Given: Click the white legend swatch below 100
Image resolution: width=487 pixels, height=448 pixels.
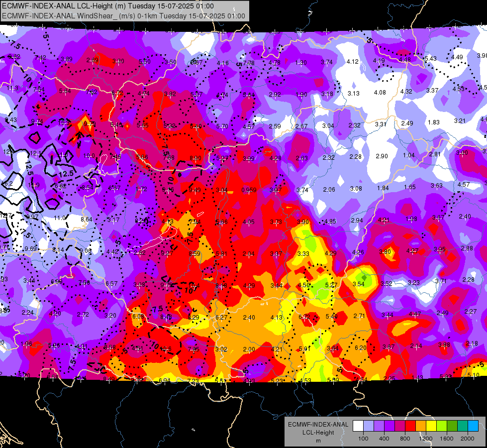Looking at the screenshot, I should [358, 426].
